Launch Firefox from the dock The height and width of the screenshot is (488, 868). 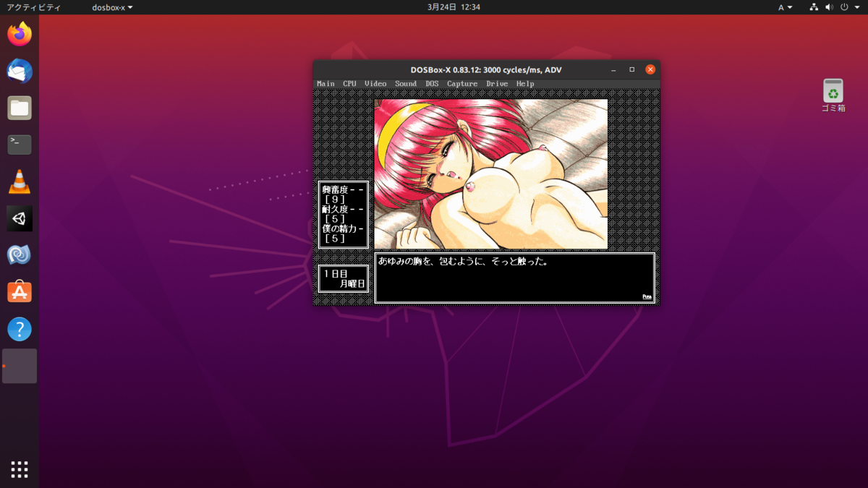(20, 34)
